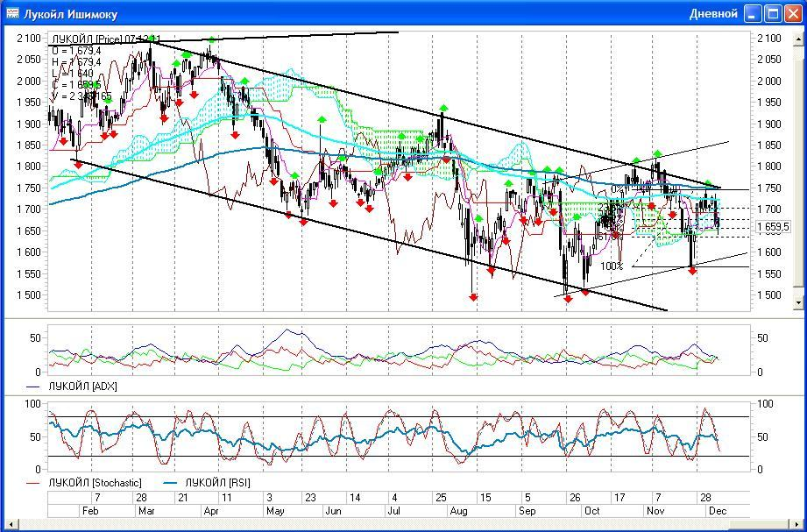Click the date label 14 on time axis
The image size is (807, 532).
[x=355, y=498]
